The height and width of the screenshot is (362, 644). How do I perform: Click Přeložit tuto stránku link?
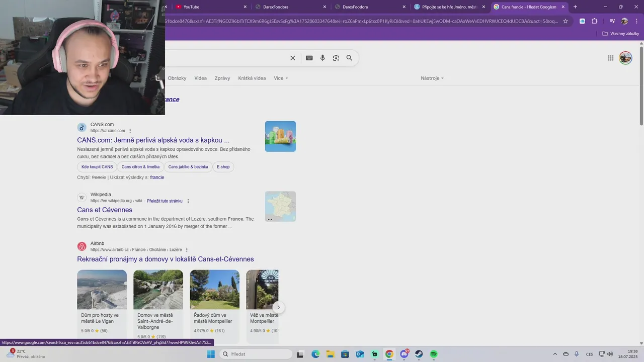165,201
